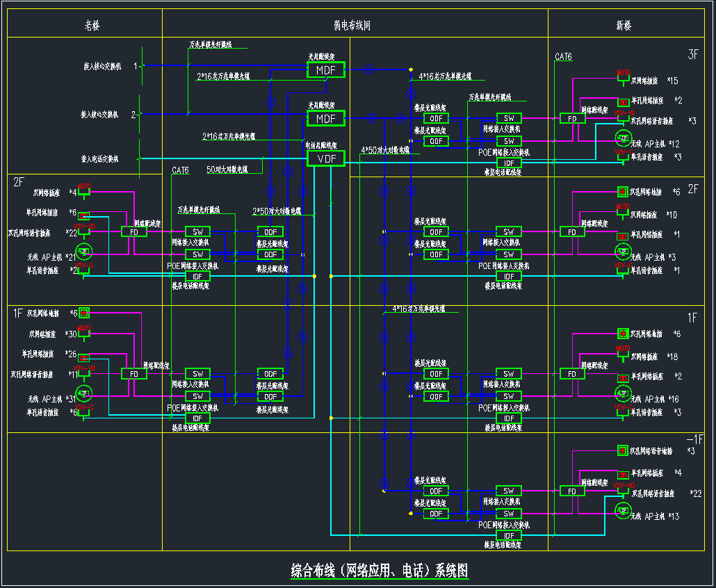Select the drawing title 综合布线系统图
This screenshot has width=716, height=588.
click(x=380, y=571)
